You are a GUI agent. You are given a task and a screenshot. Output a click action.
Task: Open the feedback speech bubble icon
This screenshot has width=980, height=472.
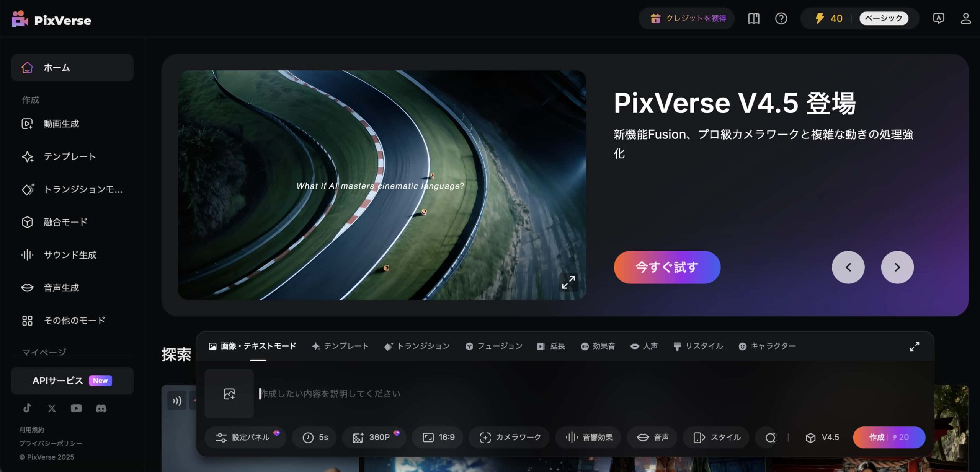click(938, 18)
